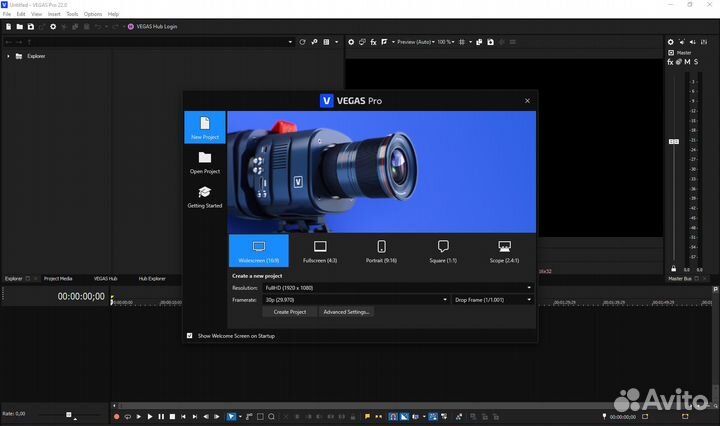Uncheck Show Welcome Screen on Startup

190,336
